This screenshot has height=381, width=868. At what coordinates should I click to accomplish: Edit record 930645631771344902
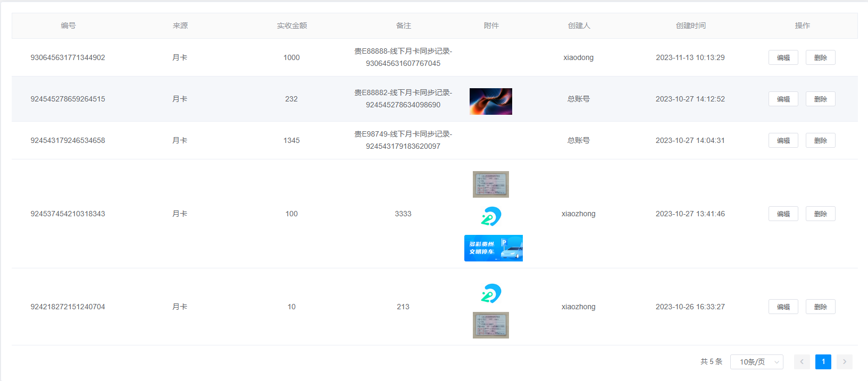(783, 57)
